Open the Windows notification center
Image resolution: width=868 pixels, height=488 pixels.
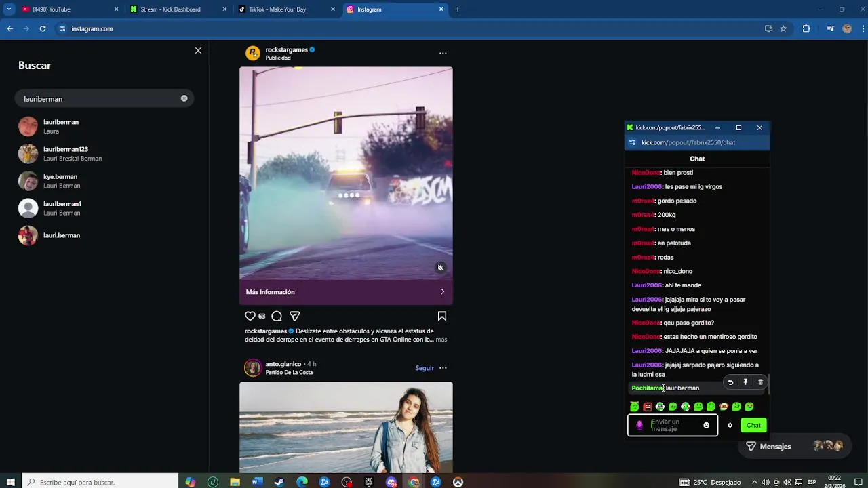[858, 482]
